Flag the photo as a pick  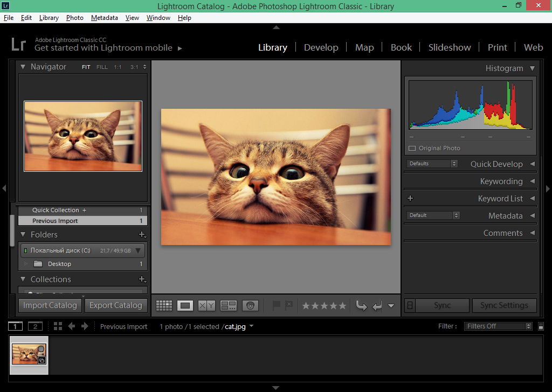276,305
